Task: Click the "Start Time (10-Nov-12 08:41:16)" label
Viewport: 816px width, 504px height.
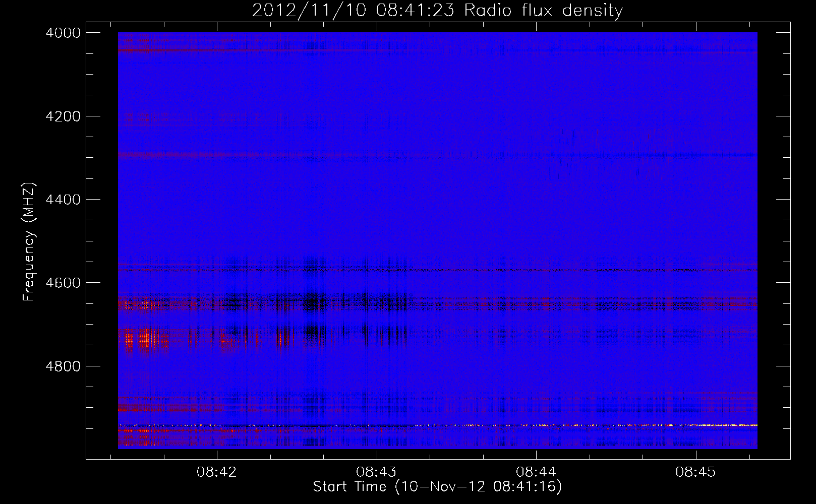Action: pyautogui.click(x=437, y=487)
